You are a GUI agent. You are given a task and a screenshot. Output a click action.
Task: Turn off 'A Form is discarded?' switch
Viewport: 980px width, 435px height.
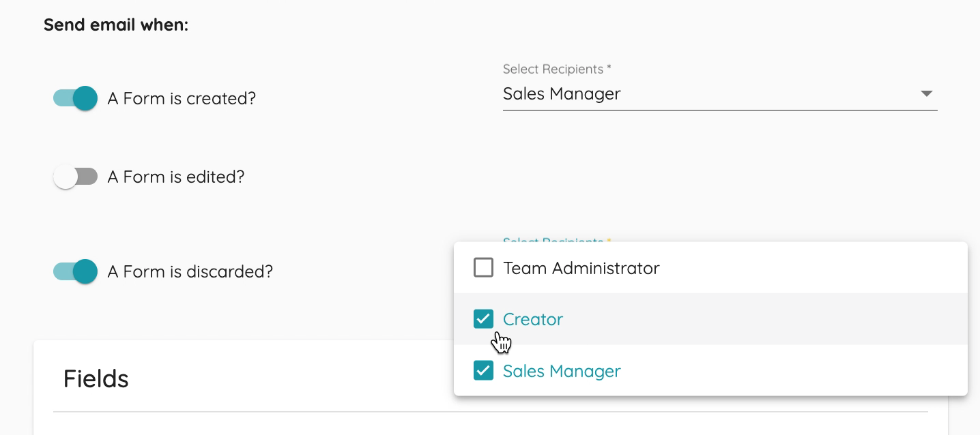pos(75,271)
